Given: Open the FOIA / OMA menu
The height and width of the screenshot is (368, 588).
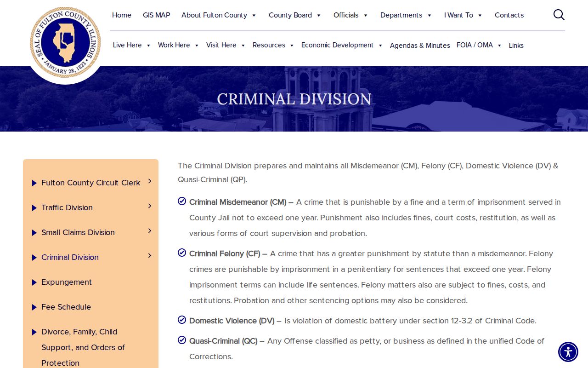Looking at the screenshot, I should point(479,45).
